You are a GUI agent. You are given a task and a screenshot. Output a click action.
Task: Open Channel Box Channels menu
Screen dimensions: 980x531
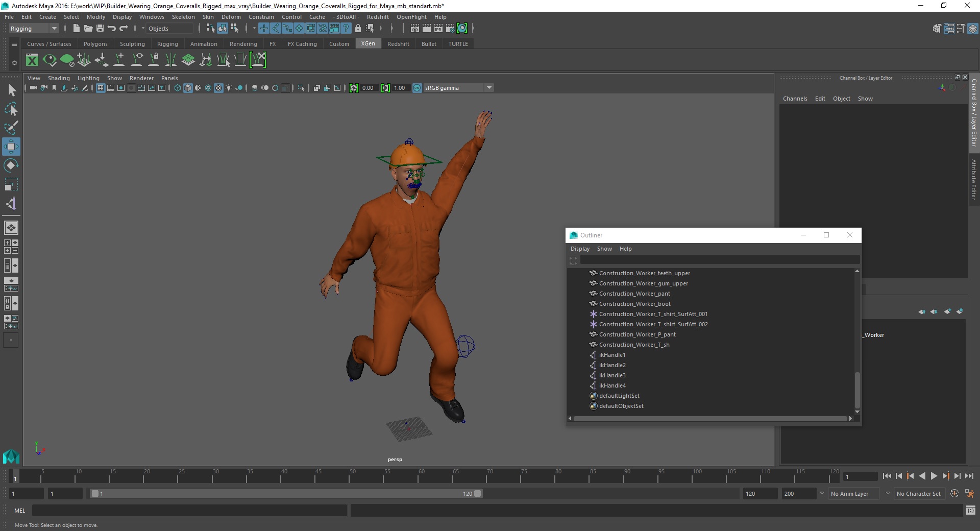(795, 99)
